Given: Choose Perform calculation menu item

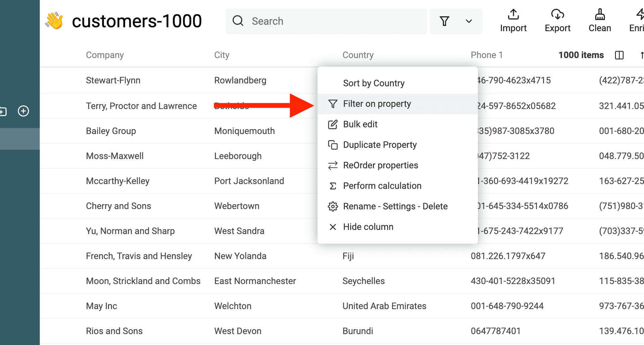Looking at the screenshot, I should coord(382,186).
